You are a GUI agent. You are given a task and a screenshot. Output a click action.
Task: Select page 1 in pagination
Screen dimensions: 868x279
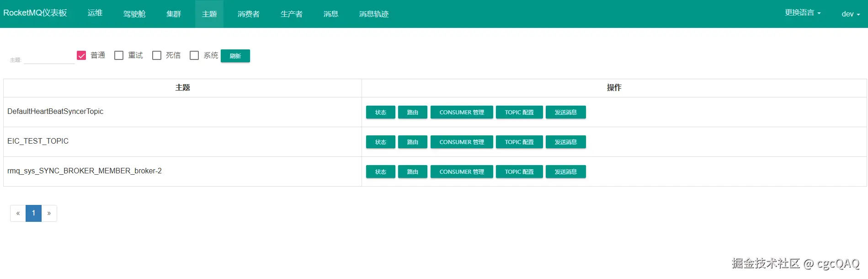click(33, 213)
